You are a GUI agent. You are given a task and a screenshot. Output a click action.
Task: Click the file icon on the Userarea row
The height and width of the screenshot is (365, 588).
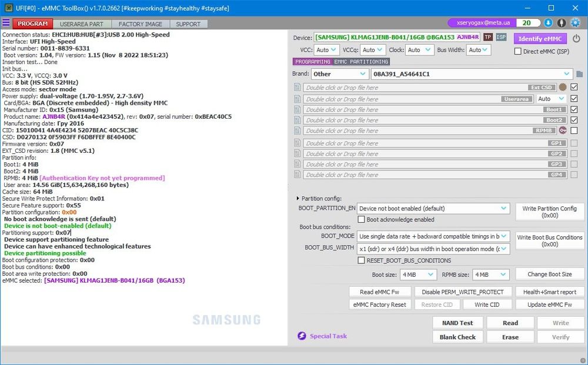click(x=298, y=99)
